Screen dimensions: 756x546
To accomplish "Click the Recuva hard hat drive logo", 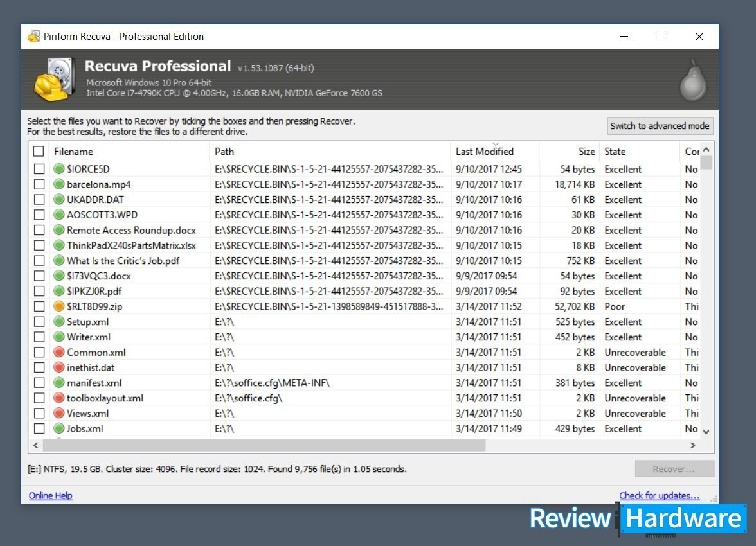I will 55,80.
